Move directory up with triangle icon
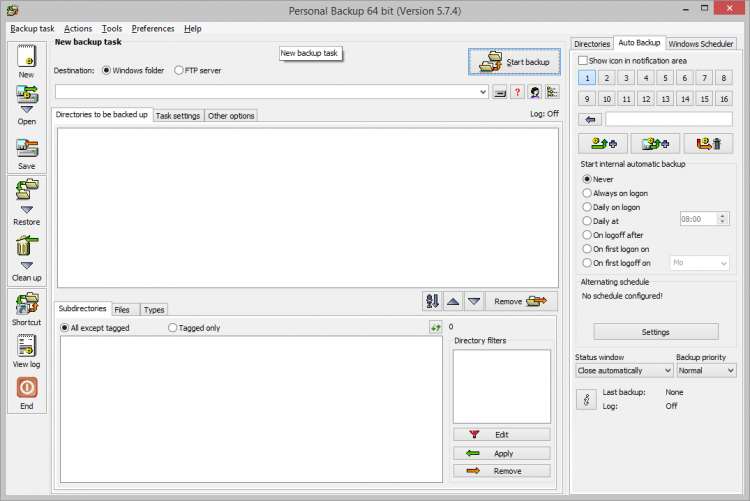 [453, 301]
